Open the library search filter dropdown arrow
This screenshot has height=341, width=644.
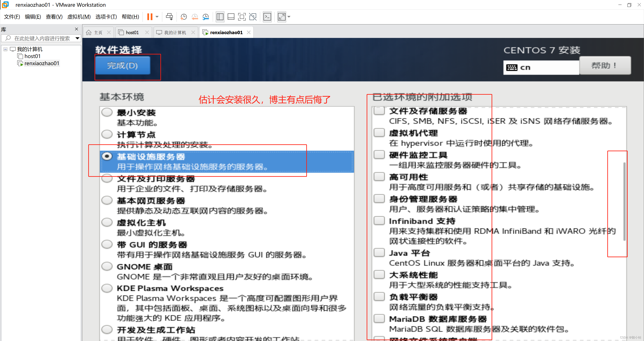tap(77, 38)
